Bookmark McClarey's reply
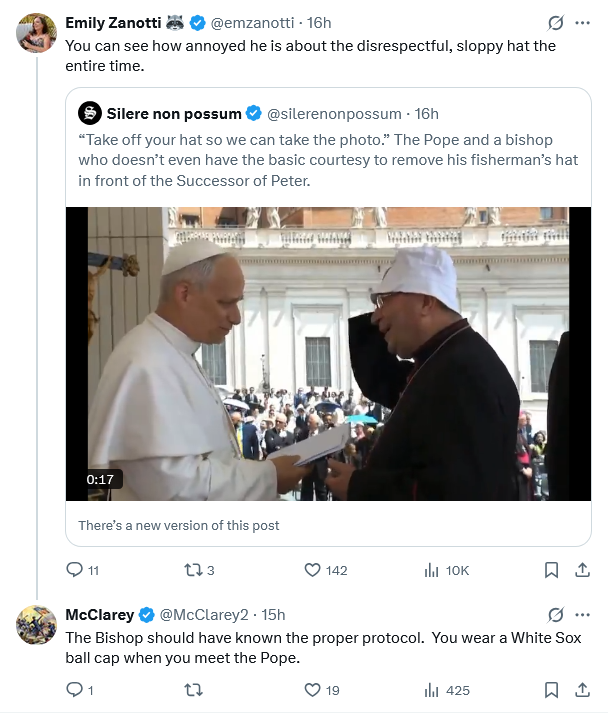Image resolution: width=609 pixels, height=717 pixels. pos(551,690)
